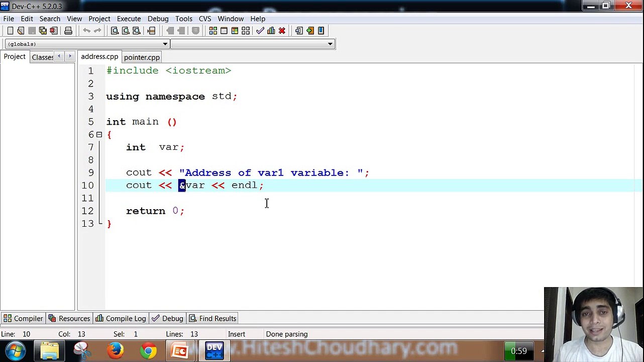Open the CVS menu
This screenshot has height=362, width=644.
[205, 19]
